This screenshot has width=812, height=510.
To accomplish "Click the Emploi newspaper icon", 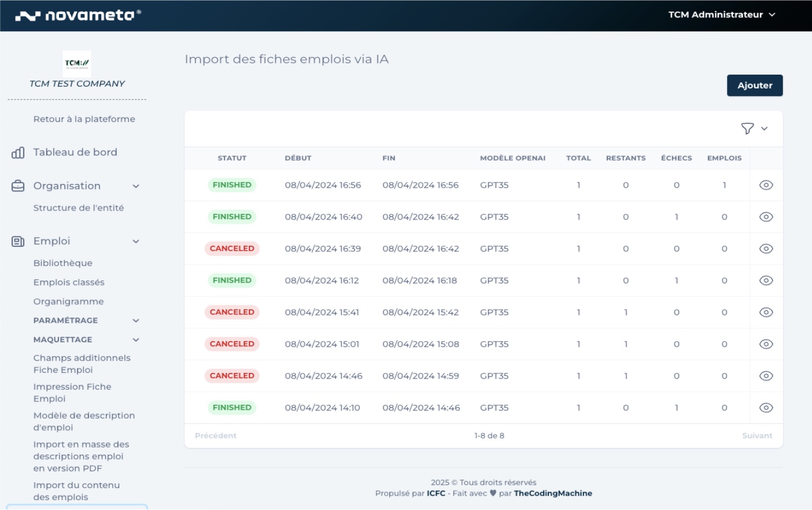I will (x=18, y=242).
